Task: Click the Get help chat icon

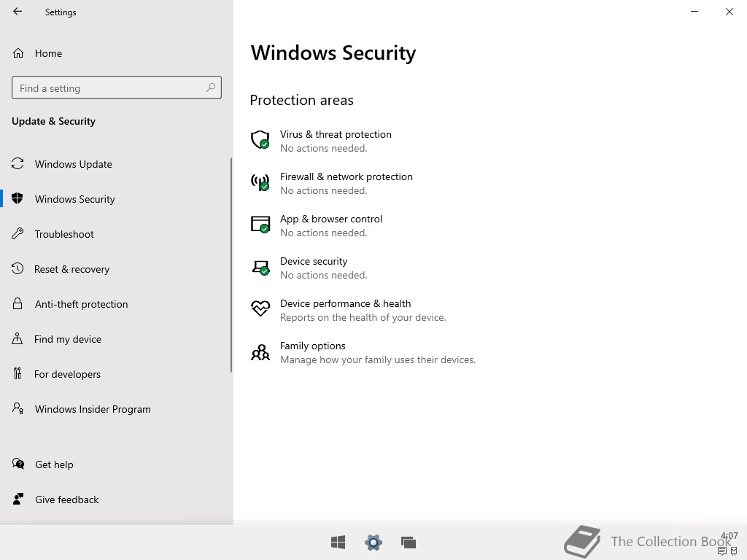Action: tap(18, 464)
